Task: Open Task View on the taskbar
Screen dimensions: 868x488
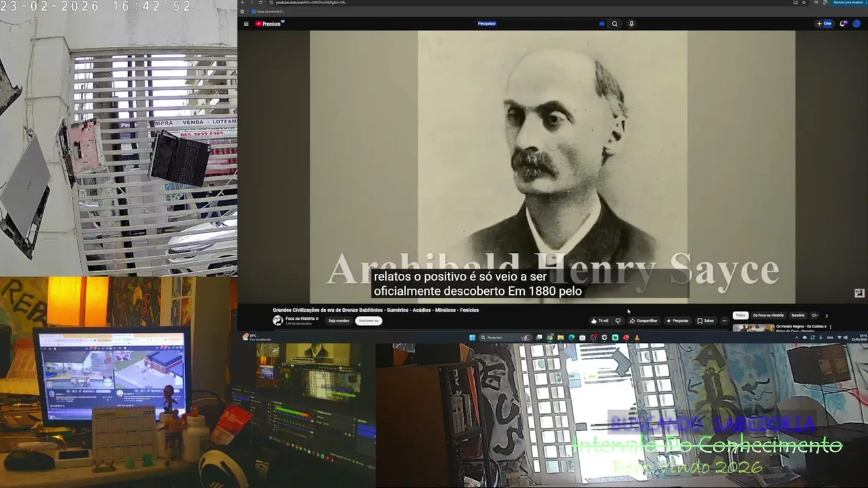Action: tap(539, 338)
